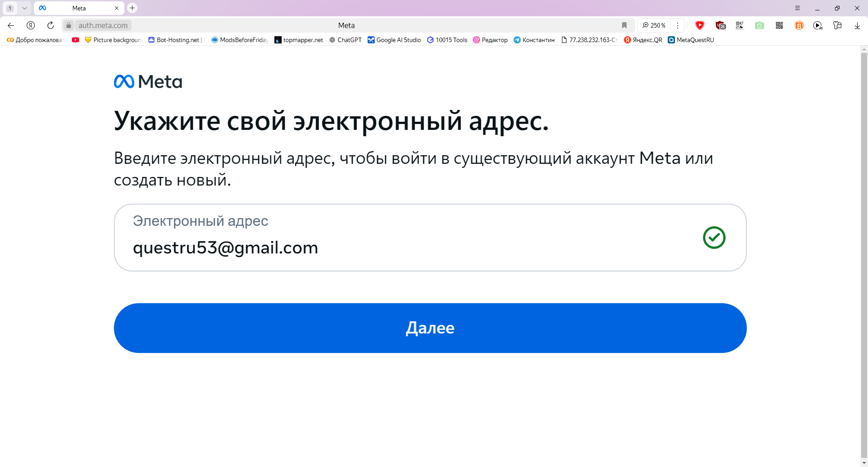Reload the current page
Viewport: 868px width, 467px height.
[50, 25]
